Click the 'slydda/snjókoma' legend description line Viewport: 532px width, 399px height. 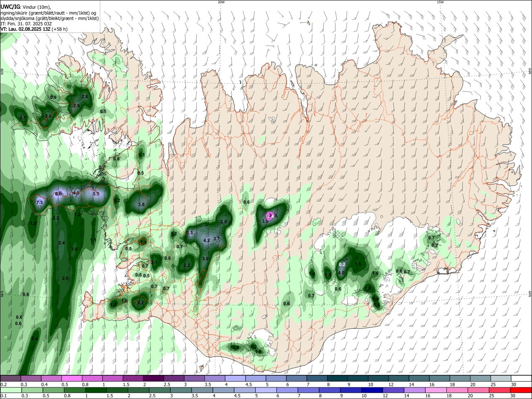pos(49,18)
